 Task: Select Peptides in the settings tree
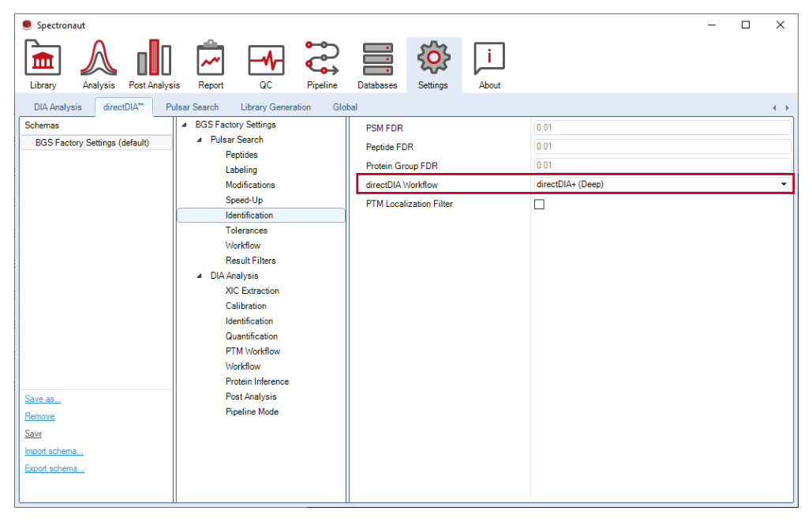(x=241, y=155)
